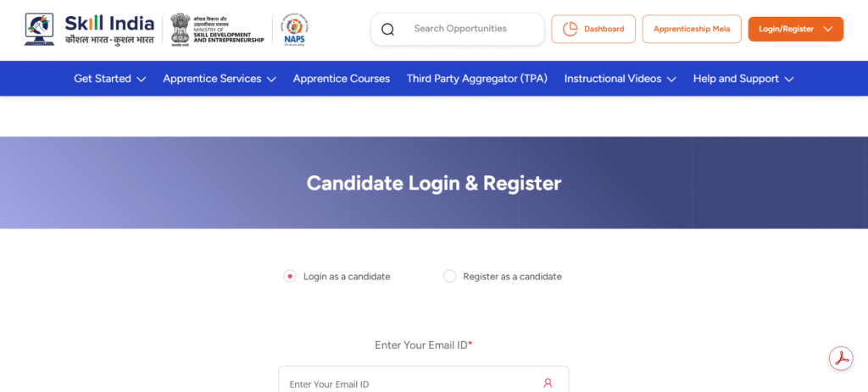Click the Dashboard button
868x392 pixels.
tap(593, 29)
